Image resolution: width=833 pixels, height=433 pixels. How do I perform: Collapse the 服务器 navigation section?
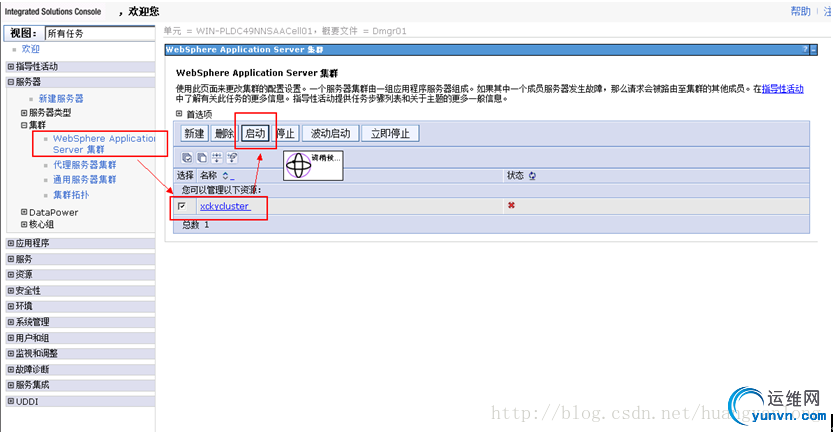pyautogui.click(x=11, y=82)
